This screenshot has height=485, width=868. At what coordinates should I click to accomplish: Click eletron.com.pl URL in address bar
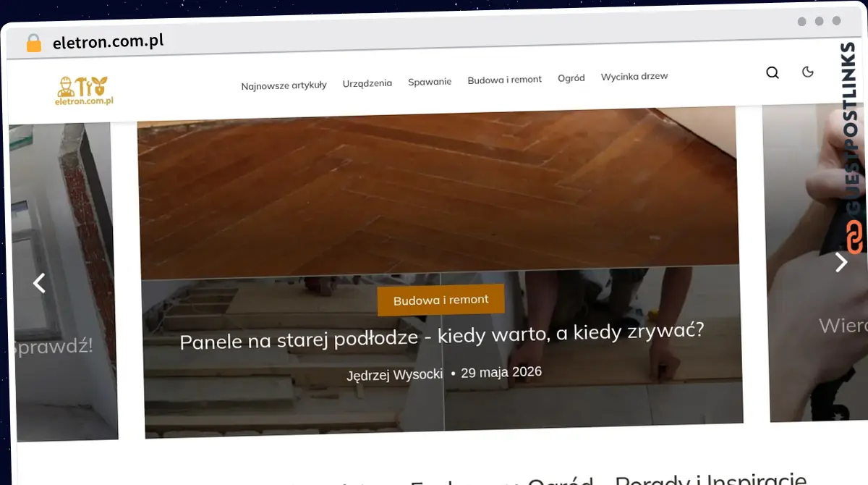pyautogui.click(x=109, y=41)
